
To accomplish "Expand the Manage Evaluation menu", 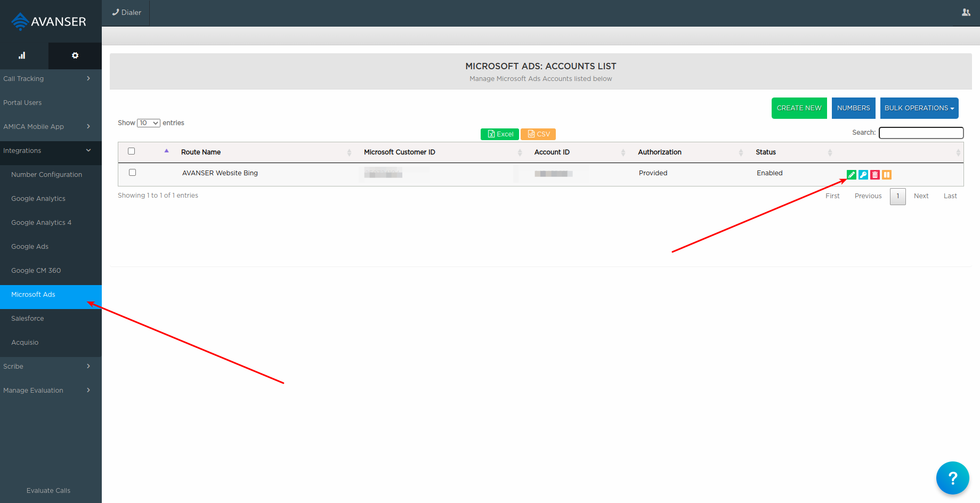I will (51, 391).
